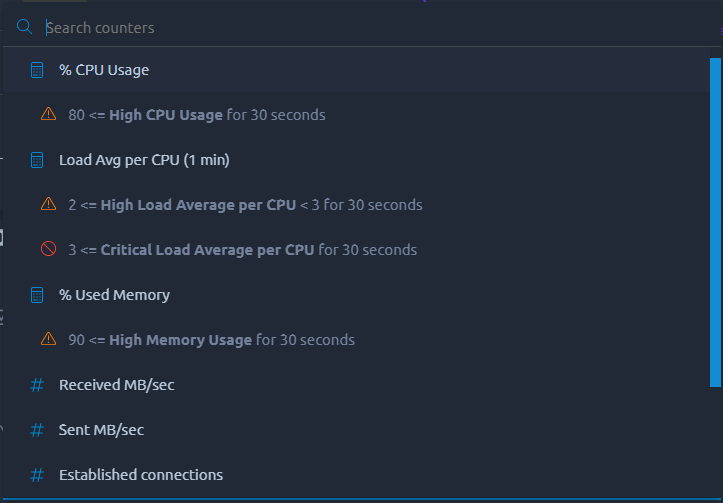Pick the Sent MB/sec counter

[x=356, y=430]
